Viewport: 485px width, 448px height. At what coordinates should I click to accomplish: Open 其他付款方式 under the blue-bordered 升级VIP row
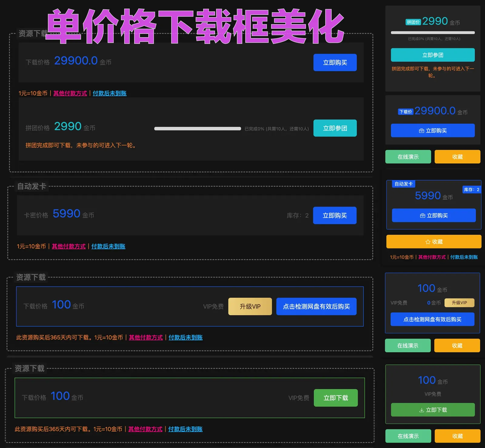pyautogui.click(x=146, y=337)
